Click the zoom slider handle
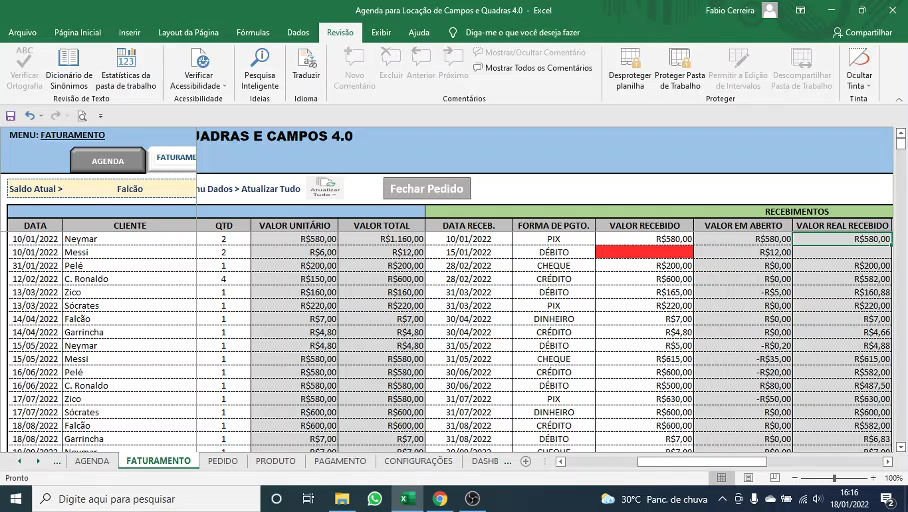This screenshot has width=908, height=512. click(x=834, y=478)
